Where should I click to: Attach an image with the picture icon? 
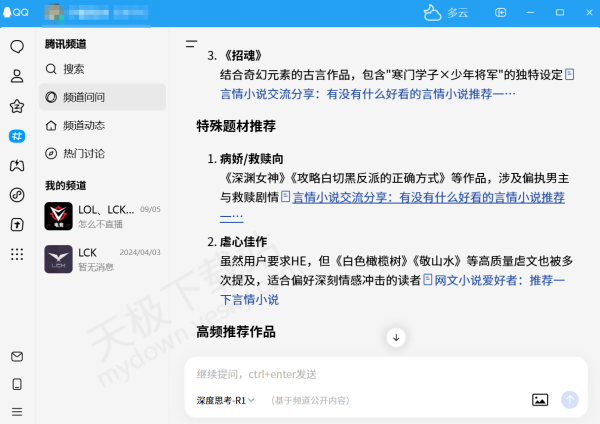pos(540,400)
